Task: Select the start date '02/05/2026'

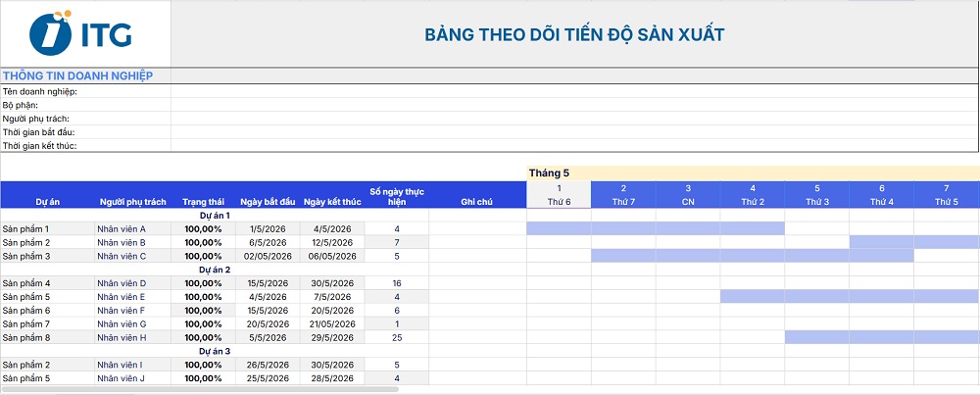Action: [268, 256]
